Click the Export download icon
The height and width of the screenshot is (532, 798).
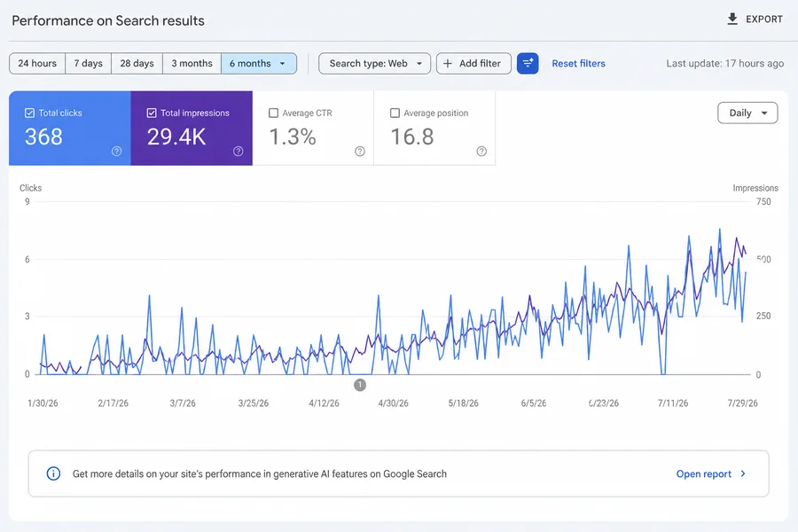(x=731, y=20)
